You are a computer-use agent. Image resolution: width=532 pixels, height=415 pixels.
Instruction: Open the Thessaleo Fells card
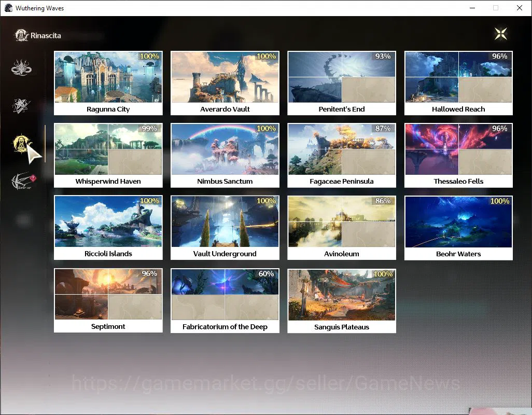pyautogui.click(x=458, y=156)
